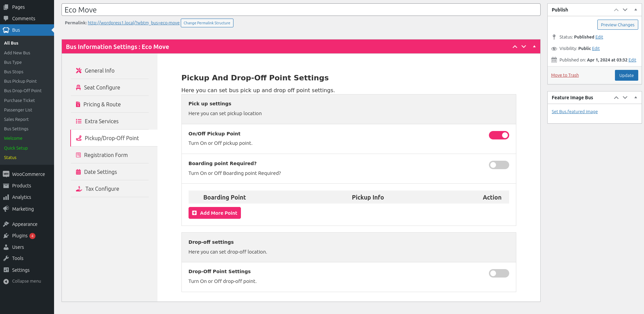Move Bus Information Settings panel up
This screenshot has width=644, height=314.
pyautogui.click(x=515, y=47)
